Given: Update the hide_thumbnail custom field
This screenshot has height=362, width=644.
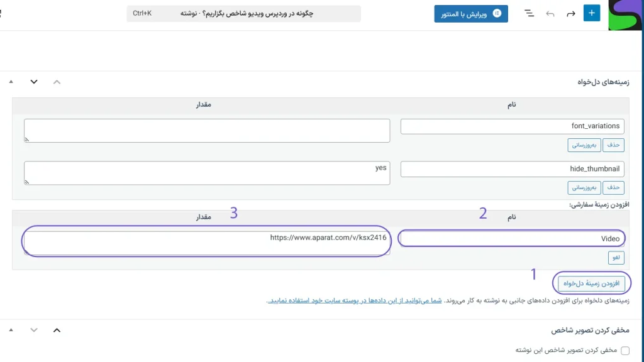Looking at the screenshot, I should coord(584,187).
